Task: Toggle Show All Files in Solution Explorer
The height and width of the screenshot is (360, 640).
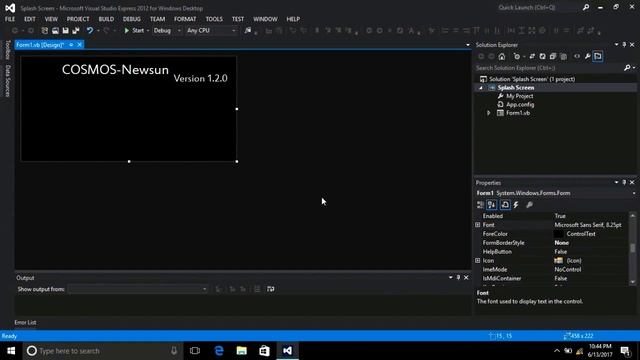Action: 564,56
